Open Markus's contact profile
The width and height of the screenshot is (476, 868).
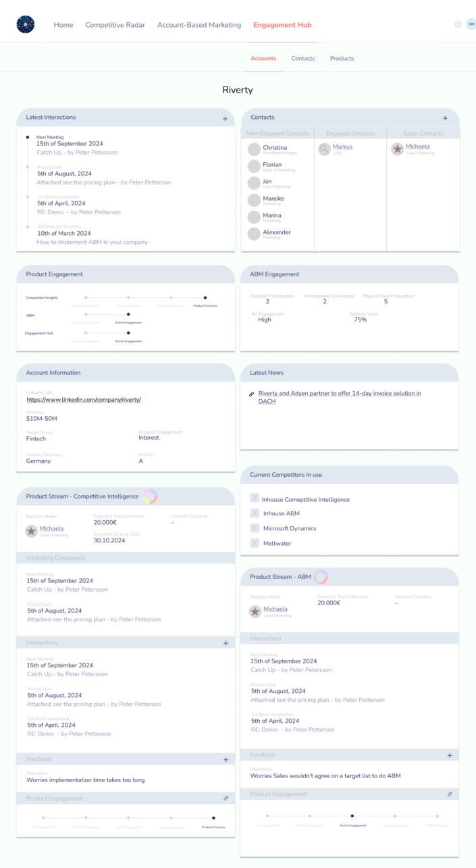(x=342, y=147)
